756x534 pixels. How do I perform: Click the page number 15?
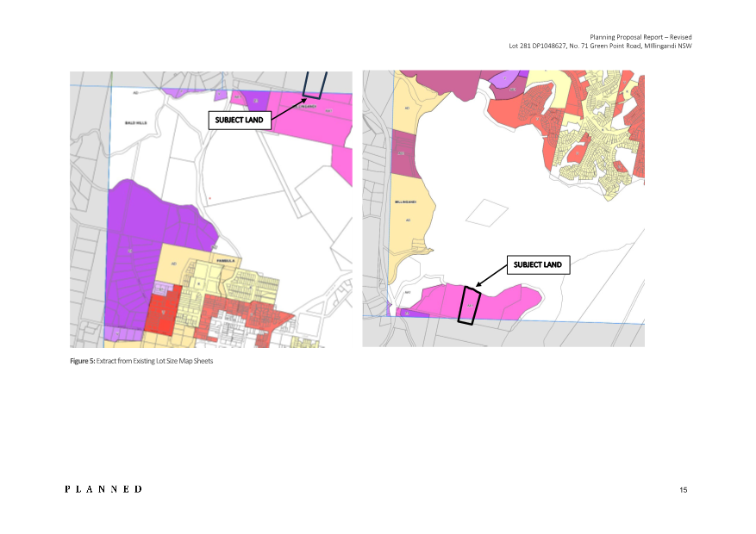683,490
